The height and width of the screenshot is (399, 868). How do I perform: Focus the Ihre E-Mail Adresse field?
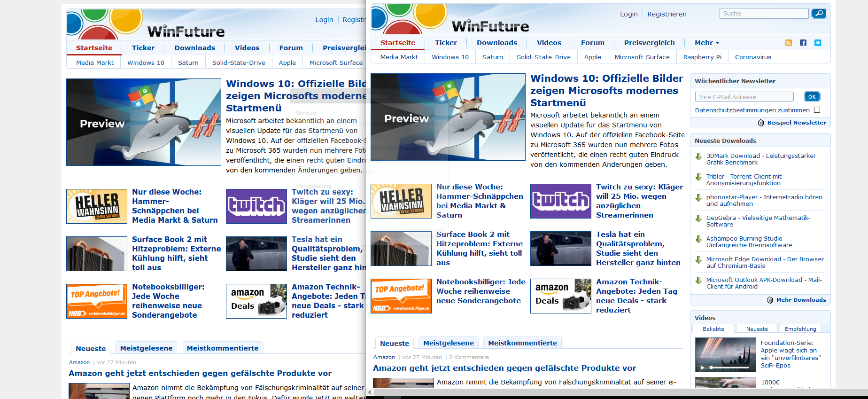tap(744, 97)
